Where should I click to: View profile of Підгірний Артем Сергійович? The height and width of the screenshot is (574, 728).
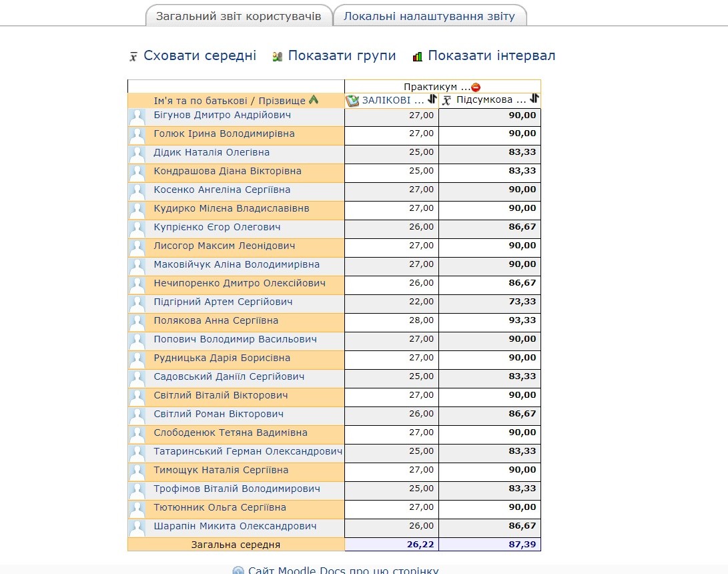click(224, 302)
